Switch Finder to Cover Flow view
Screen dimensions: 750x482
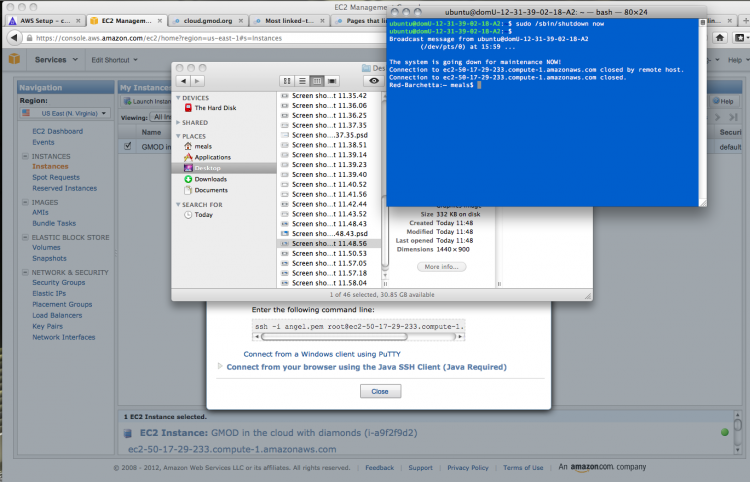coord(332,81)
